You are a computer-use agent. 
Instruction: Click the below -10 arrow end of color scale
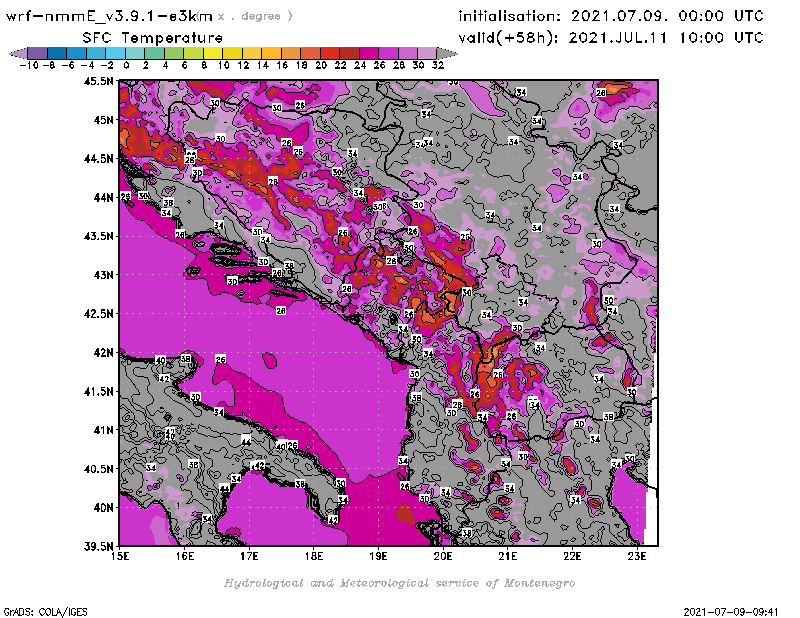coord(18,53)
